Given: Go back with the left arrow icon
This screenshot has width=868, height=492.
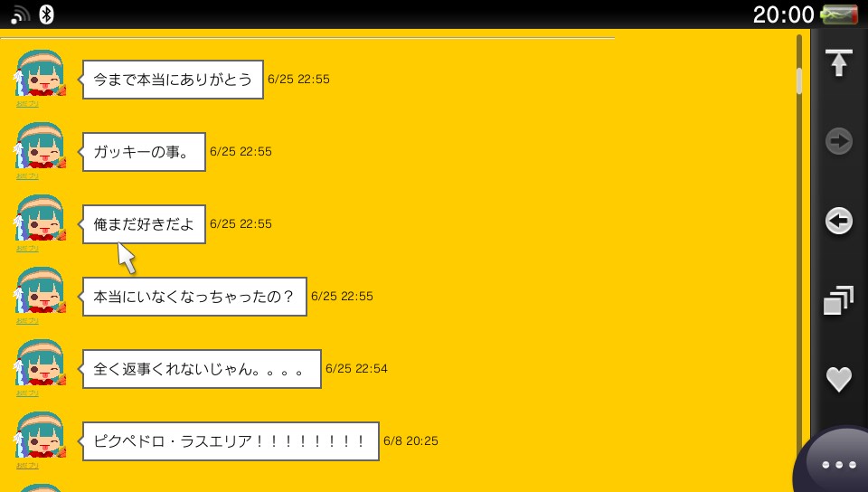Looking at the screenshot, I should point(839,221).
